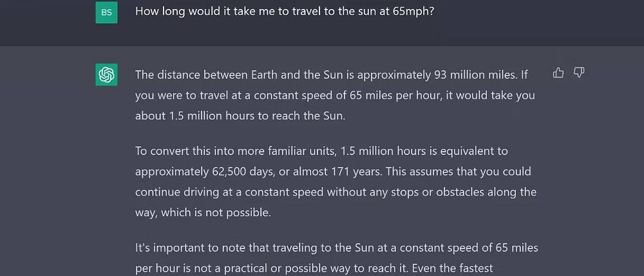The height and width of the screenshot is (276, 644).
Task: Click 'The distance between Earth' opening words
Action: tap(206, 75)
